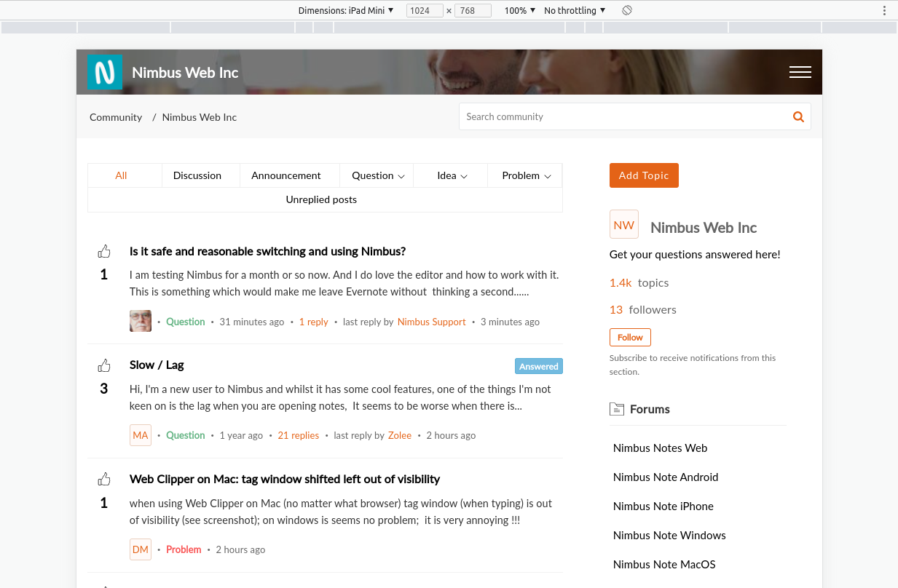
Task: Open Nimbus Note Windows forum
Action: point(669,536)
